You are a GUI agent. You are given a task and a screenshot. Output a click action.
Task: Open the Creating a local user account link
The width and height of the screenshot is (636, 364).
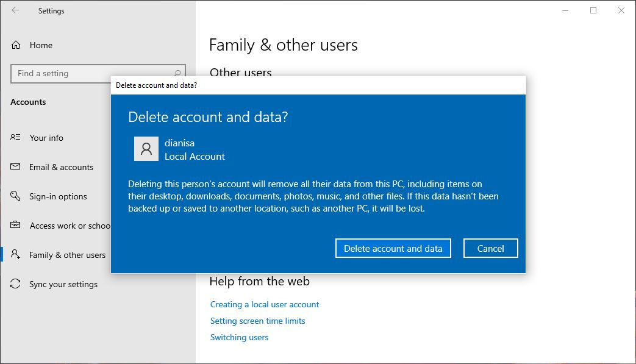coord(265,304)
